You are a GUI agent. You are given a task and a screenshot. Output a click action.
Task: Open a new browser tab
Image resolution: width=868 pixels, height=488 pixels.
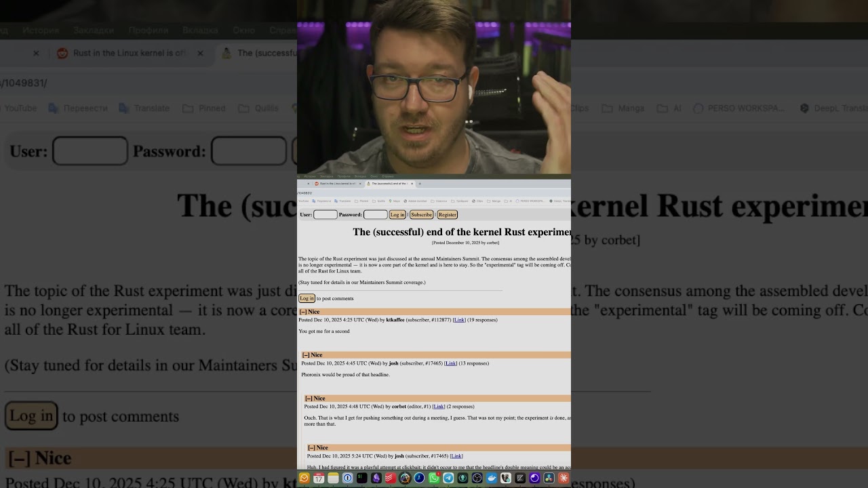(x=420, y=184)
